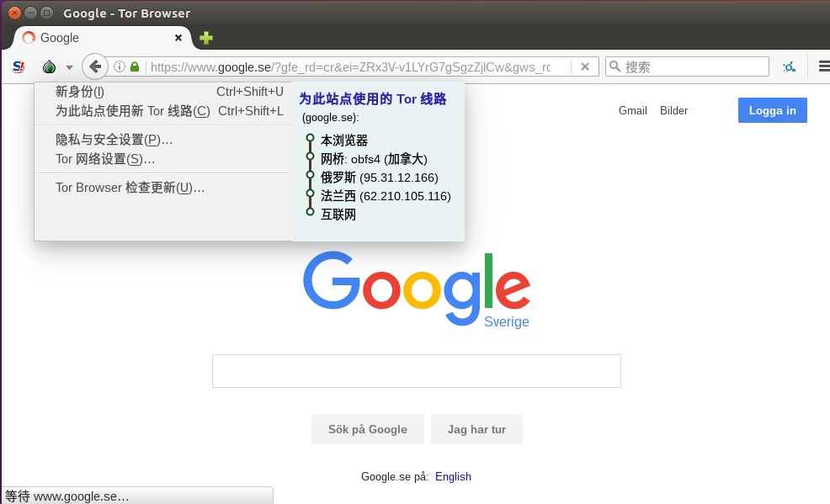Click the Jag har tur button
This screenshot has height=504, width=830.
(476, 429)
